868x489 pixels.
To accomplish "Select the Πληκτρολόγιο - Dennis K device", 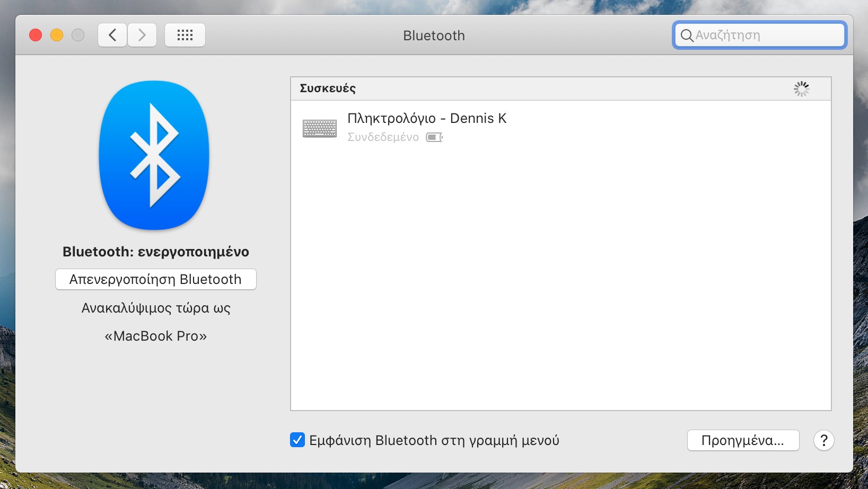I will 561,127.
